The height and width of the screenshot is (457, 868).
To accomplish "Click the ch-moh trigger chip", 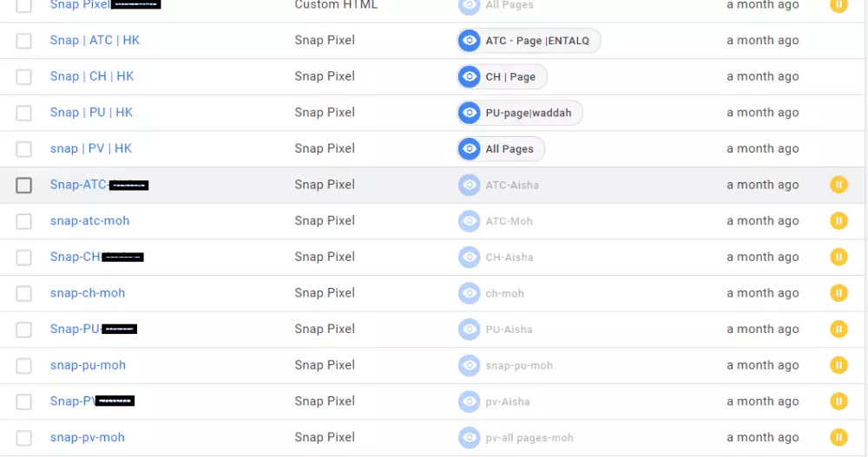I will tap(504, 293).
